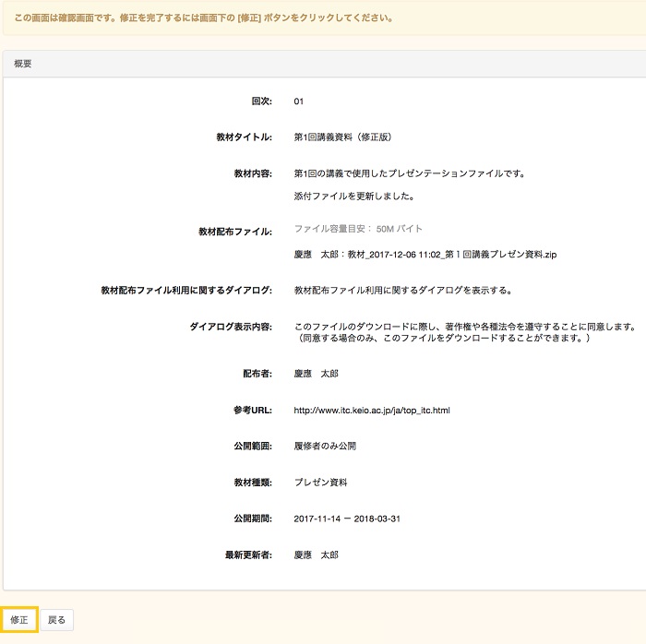Click the 最新更新者 name 慶應 太郎
646x644 pixels.
pyautogui.click(x=316, y=555)
